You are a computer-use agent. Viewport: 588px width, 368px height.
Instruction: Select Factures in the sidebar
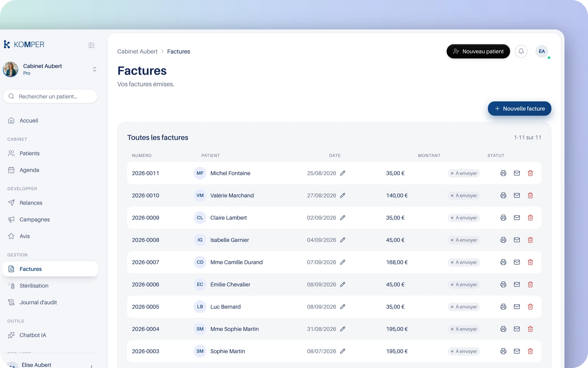[50, 269]
